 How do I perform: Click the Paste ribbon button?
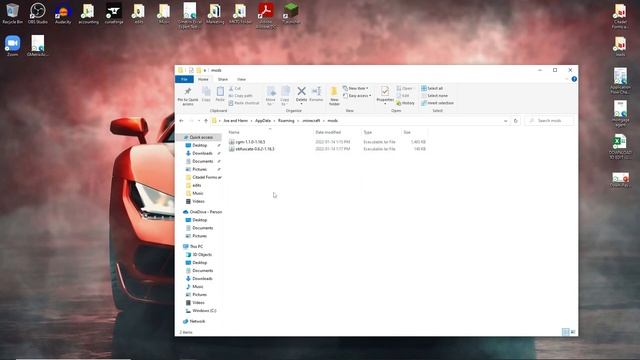tap(220, 94)
